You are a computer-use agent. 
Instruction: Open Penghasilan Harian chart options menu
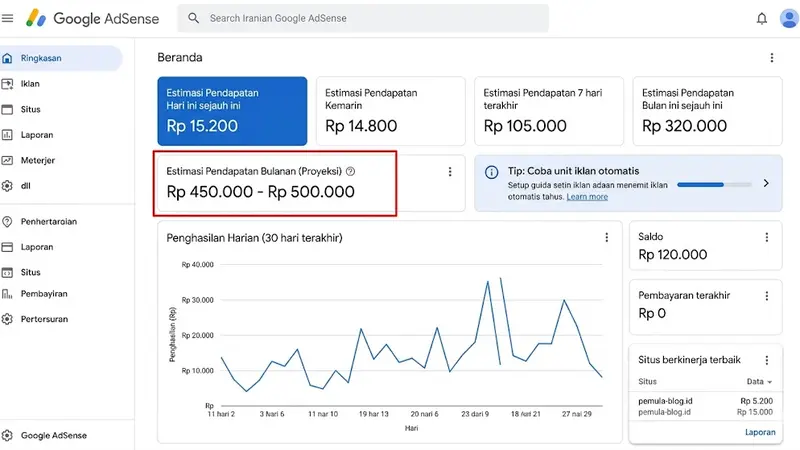[x=606, y=237]
